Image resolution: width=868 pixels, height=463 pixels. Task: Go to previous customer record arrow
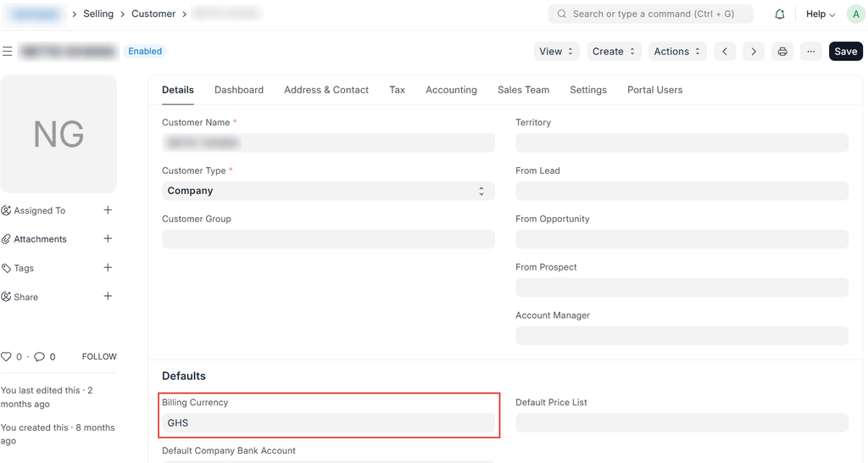pyautogui.click(x=725, y=52)
